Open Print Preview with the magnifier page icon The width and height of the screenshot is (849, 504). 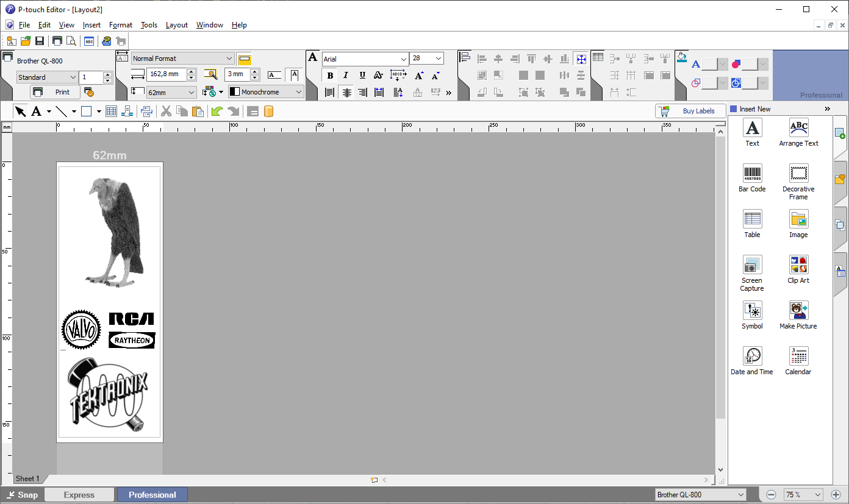[71, 41]
